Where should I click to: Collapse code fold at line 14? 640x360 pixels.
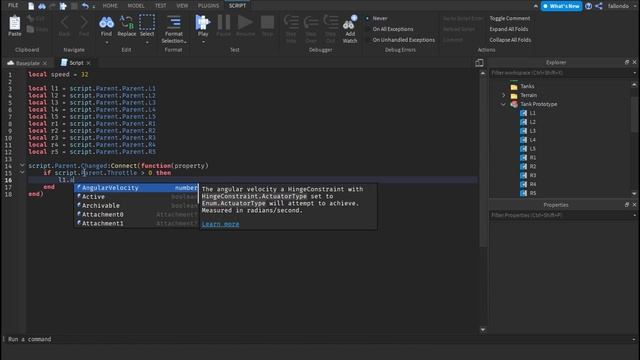click(22, 165)
